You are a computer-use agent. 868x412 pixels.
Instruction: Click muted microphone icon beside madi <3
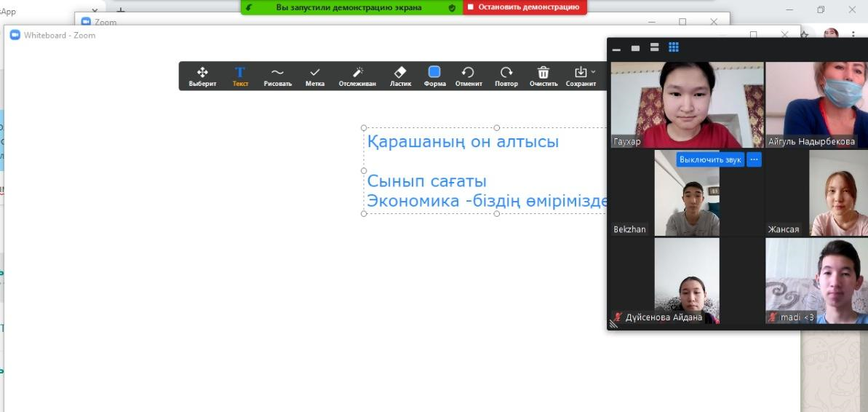point(773,317)
